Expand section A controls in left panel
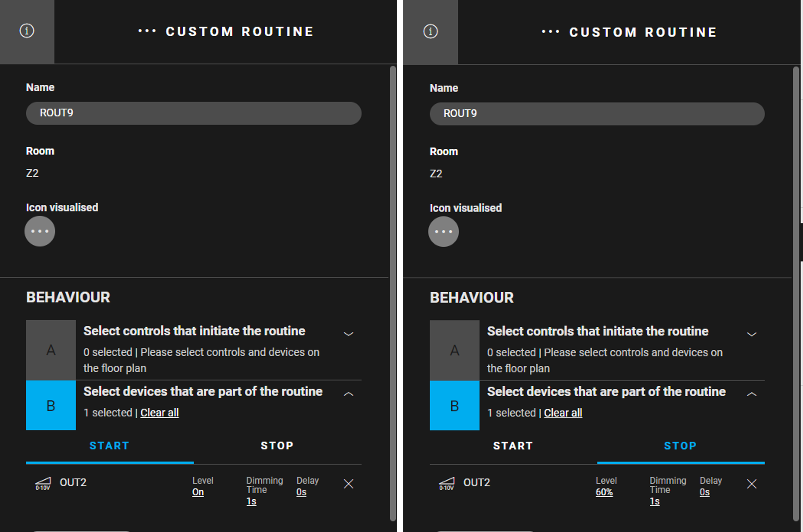The image size is (803, 532). (x=348, y=334)
